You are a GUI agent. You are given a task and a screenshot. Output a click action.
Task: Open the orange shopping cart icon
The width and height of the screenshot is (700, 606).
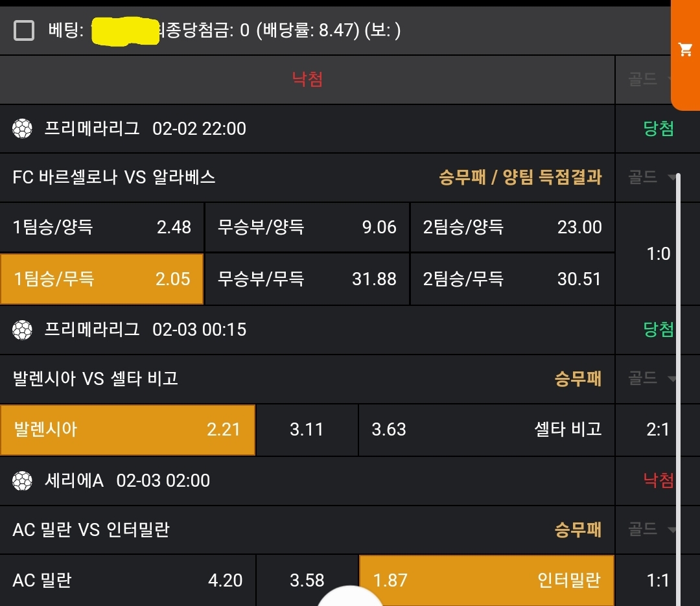pos(685,51)
